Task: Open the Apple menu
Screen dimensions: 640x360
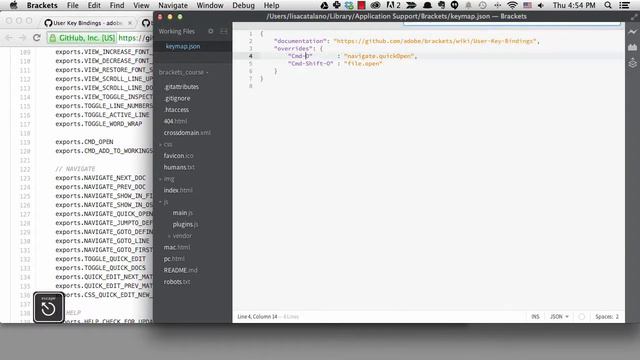Action: click(13, 5)
